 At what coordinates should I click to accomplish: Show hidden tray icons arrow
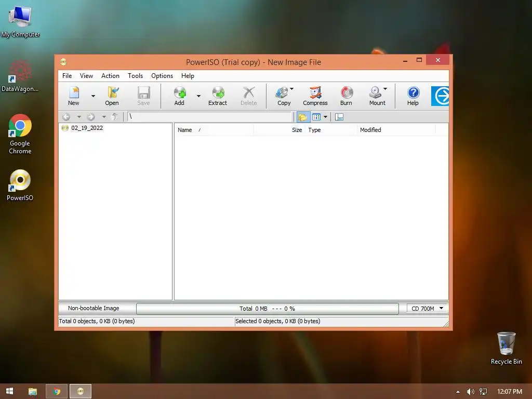(458, 392)
